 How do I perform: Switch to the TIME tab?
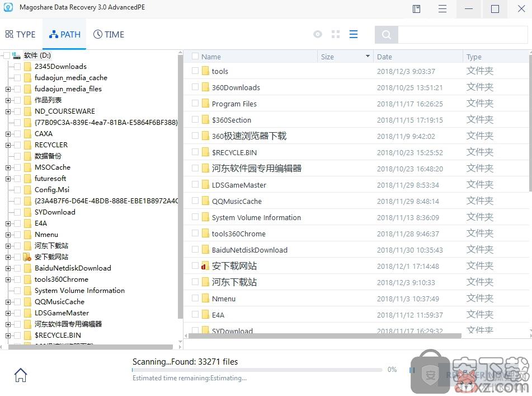[x=109, y=34]
